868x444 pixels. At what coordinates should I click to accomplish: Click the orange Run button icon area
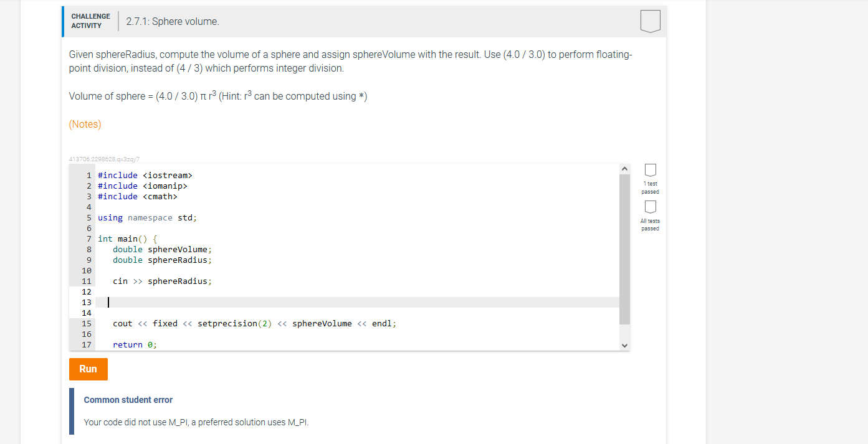(88, 369)
